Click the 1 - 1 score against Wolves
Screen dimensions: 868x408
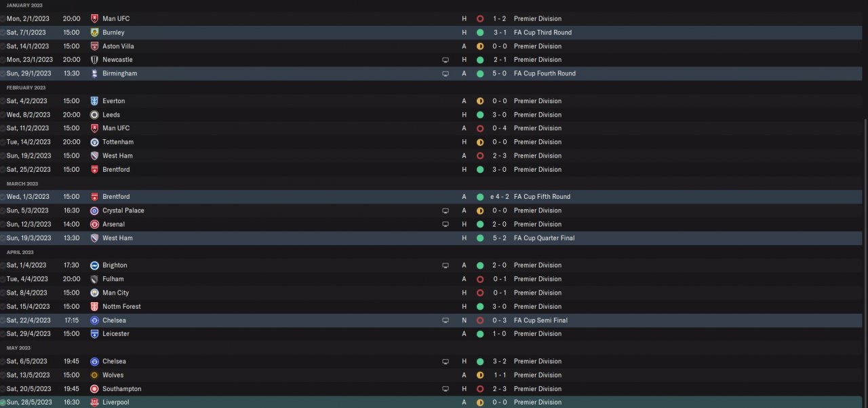498,375
